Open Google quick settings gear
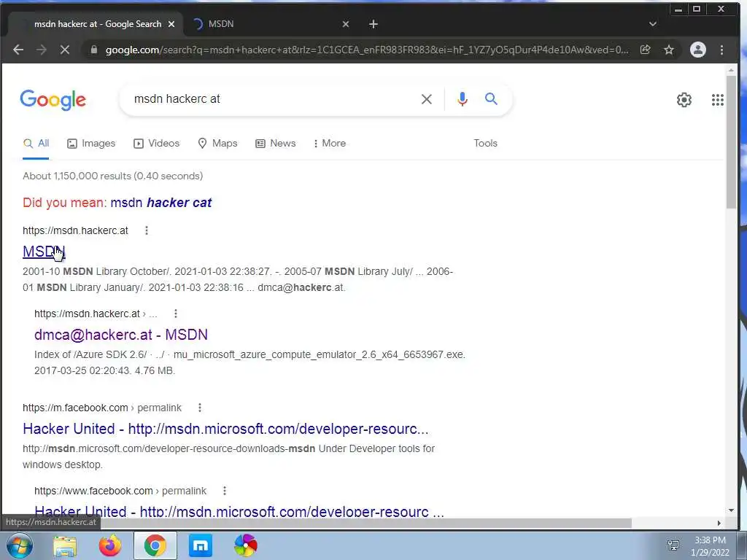The image size is (747, 560). click(x=684, y=99)
